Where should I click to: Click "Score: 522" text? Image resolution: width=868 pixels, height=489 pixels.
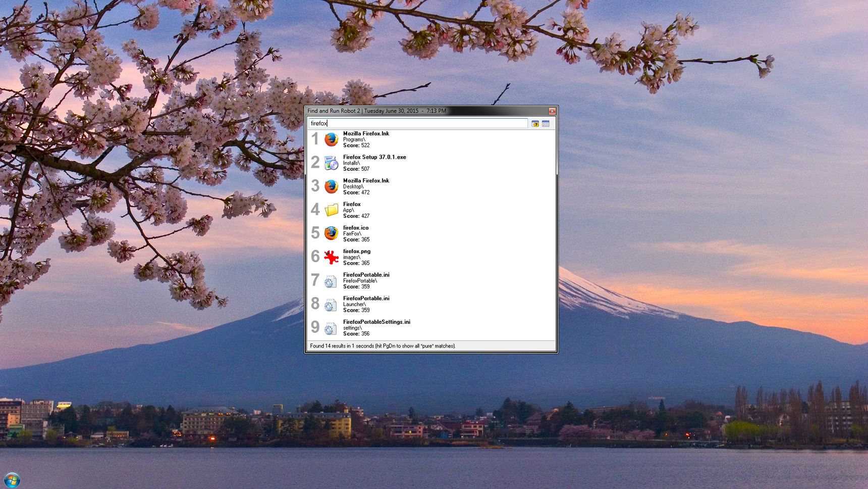[356, 145]
